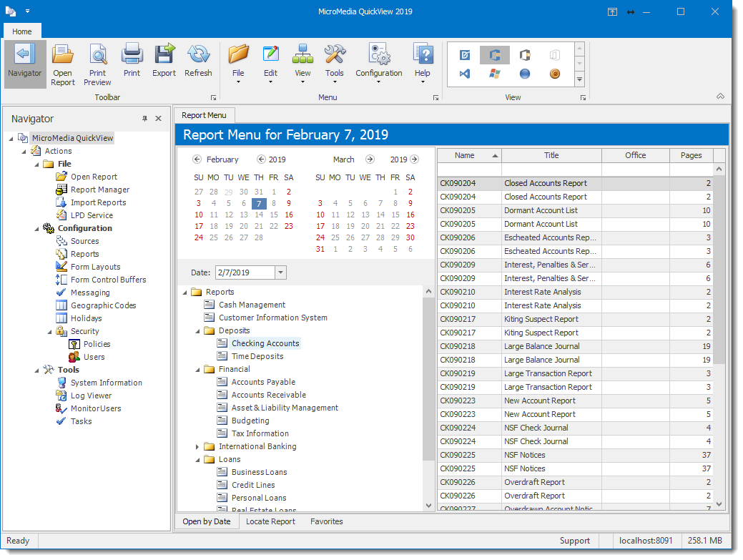The height and width of the screenshot is (560, 743).
Task: Select Report Manager in Navigator
Action: click(100, 190)
